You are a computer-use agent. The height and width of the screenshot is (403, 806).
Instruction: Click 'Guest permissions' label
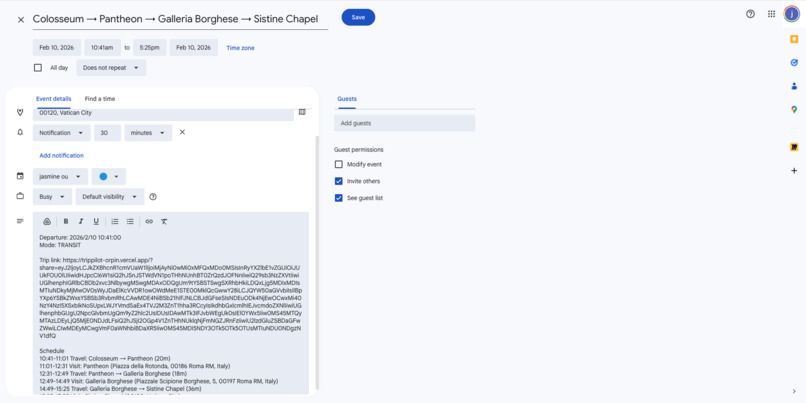pyautogui.click(x=359, y=150)
